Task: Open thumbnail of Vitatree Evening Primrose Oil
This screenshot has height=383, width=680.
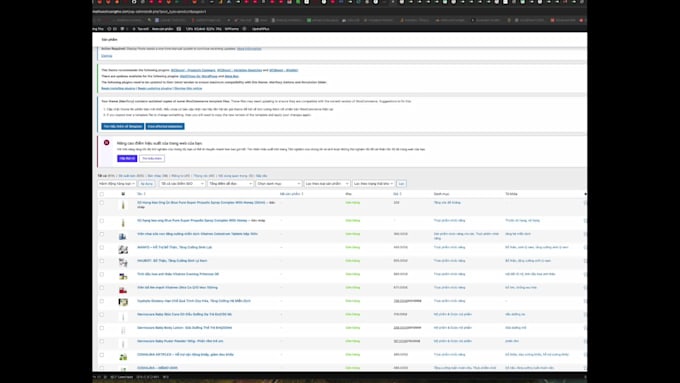Action: click(123, 276)
